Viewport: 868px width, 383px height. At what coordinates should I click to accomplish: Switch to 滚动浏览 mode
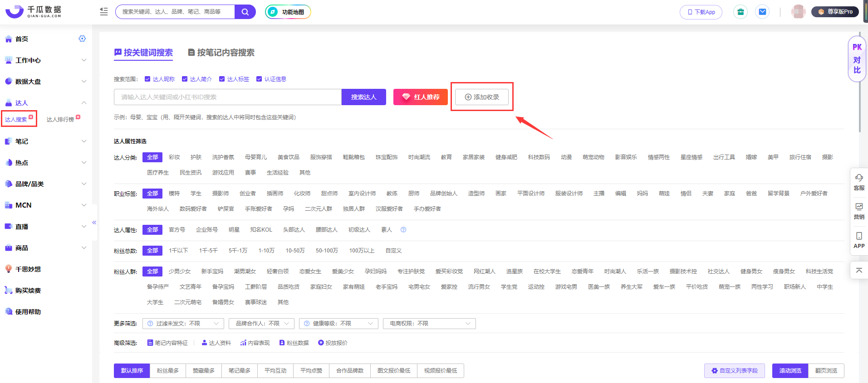(x=790, y=371)
